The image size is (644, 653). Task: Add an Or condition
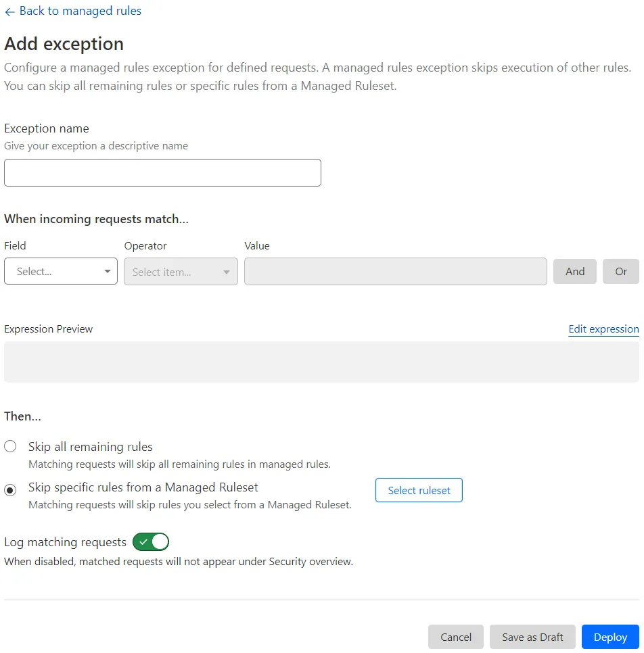click(x=620, y=271)
